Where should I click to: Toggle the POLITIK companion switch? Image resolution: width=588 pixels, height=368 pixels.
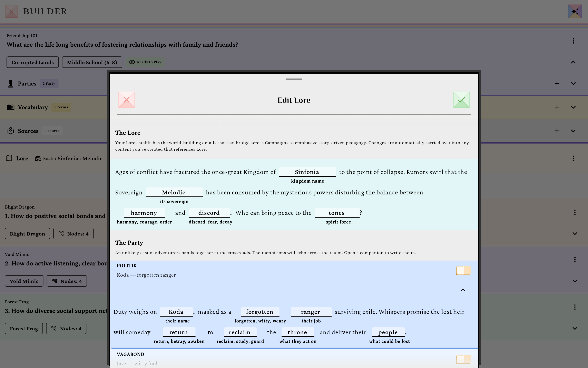463,271
